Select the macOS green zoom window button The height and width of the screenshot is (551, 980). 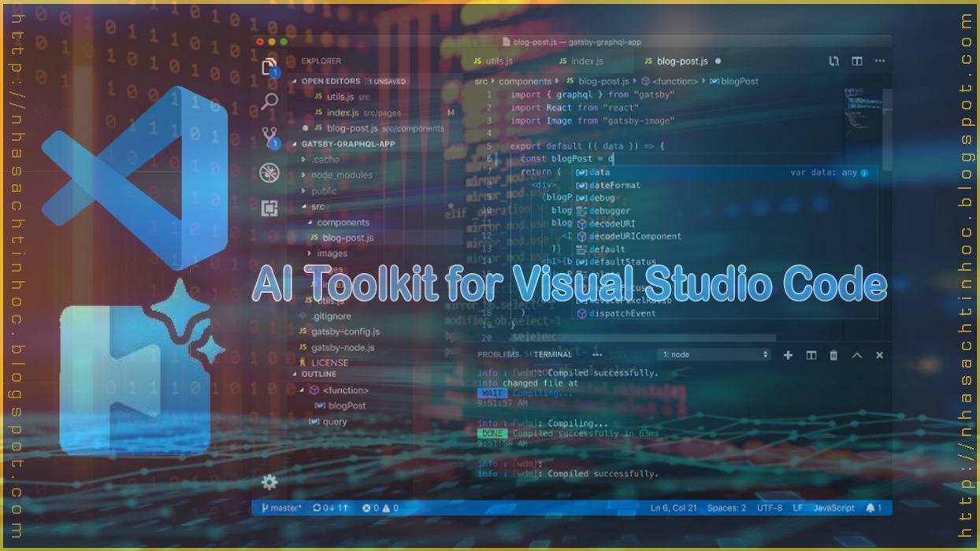284,42
